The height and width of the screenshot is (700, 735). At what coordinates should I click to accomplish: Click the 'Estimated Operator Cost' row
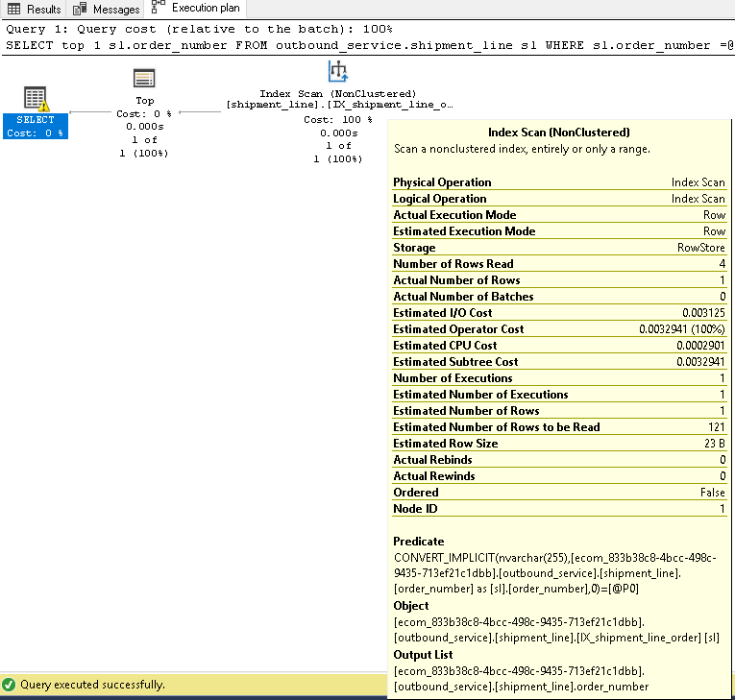[x=559, y=329]
